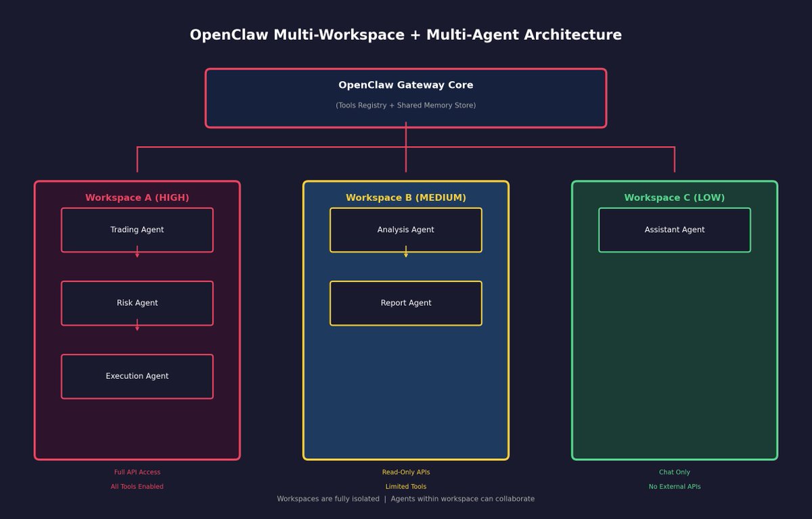Click the Read-Only APIs label
This screenshot has width=812, height=519.
click(405, 472)
